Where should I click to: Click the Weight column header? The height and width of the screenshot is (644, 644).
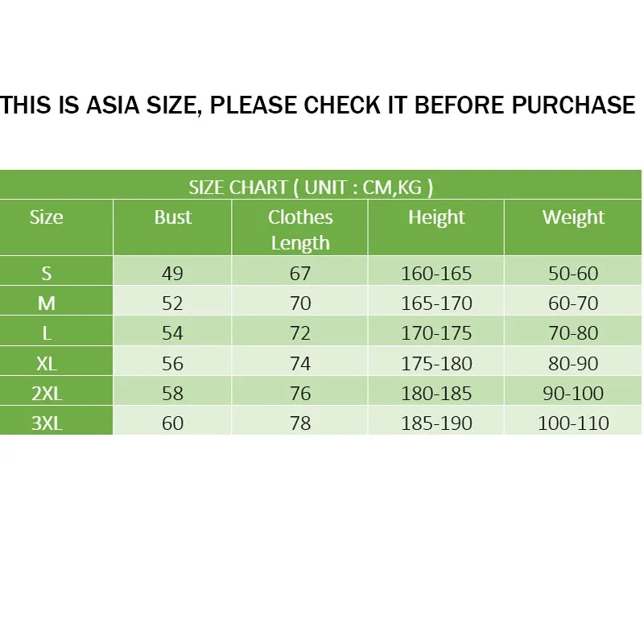pyautogui.click(x=573, y=217)
